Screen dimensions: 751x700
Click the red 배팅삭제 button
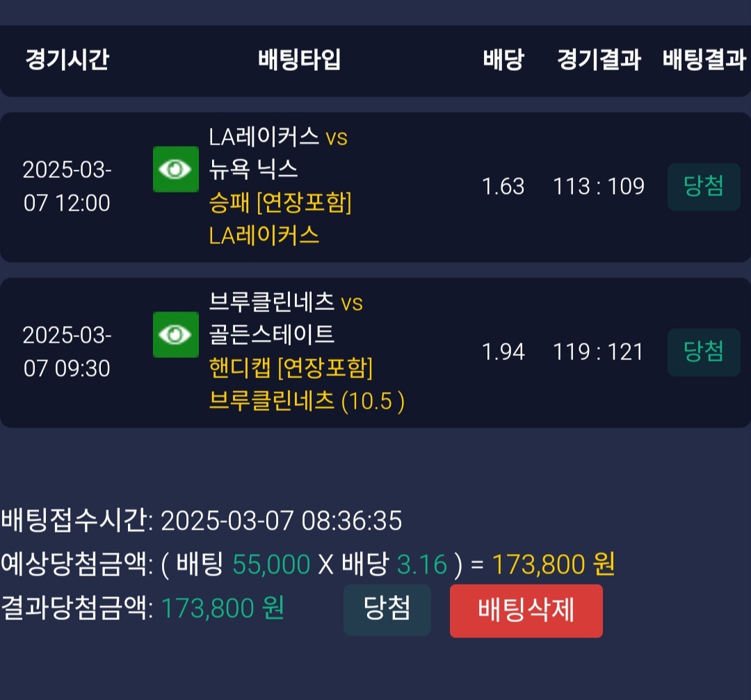[x=526, y=610]
